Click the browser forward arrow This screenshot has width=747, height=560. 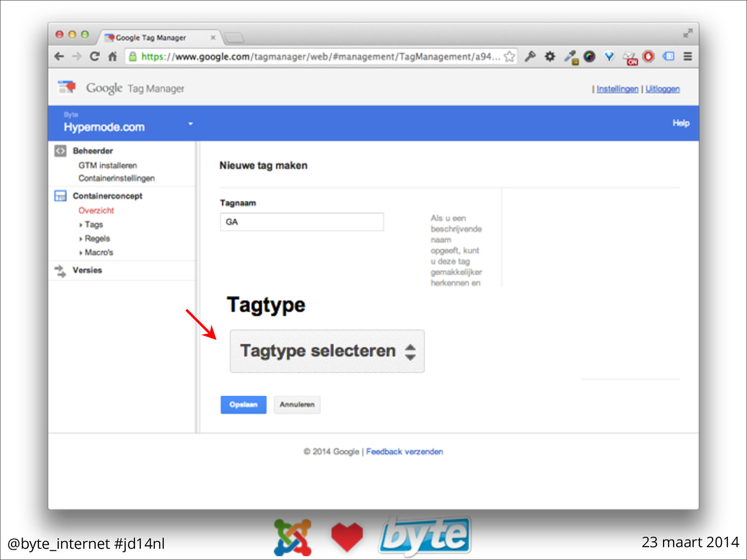coord(77,56)
